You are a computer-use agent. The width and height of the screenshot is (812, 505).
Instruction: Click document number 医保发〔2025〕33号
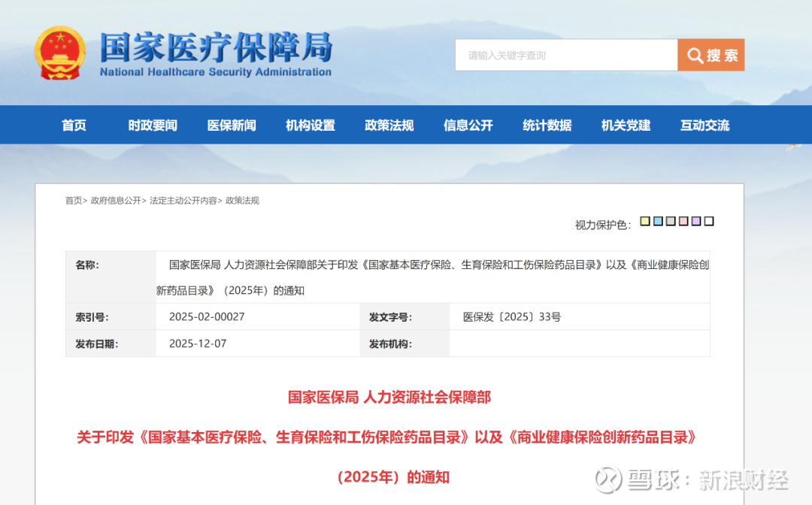pos(512,316)
